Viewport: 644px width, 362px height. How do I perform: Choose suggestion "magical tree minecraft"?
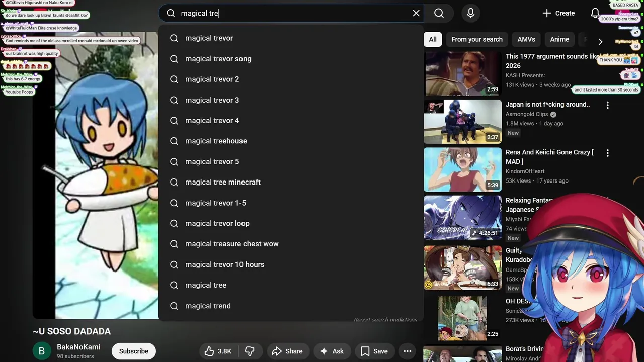[291, 183]
